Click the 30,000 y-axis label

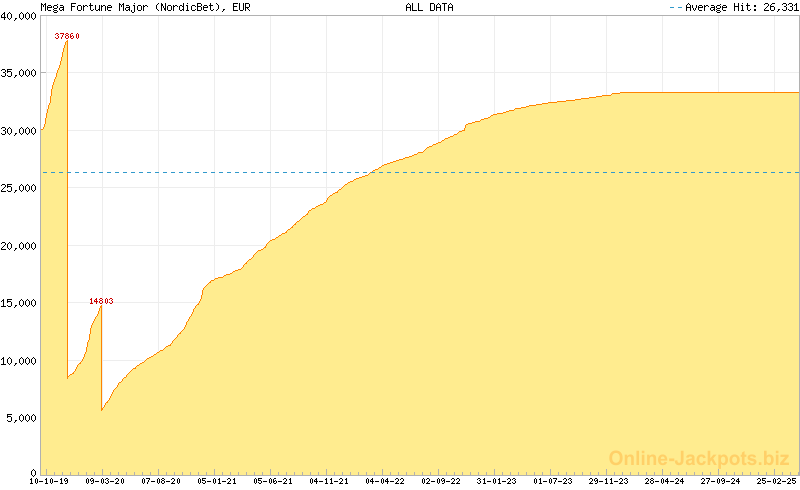point(19,130)
